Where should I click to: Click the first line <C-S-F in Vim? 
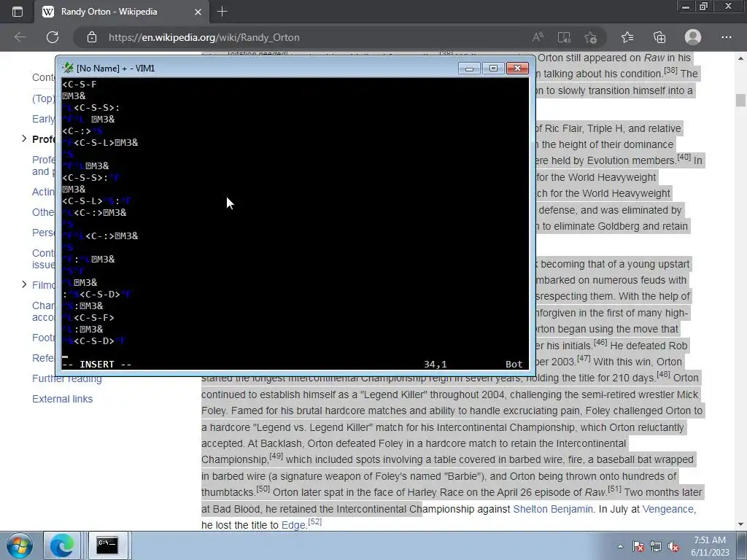point(80,85)
